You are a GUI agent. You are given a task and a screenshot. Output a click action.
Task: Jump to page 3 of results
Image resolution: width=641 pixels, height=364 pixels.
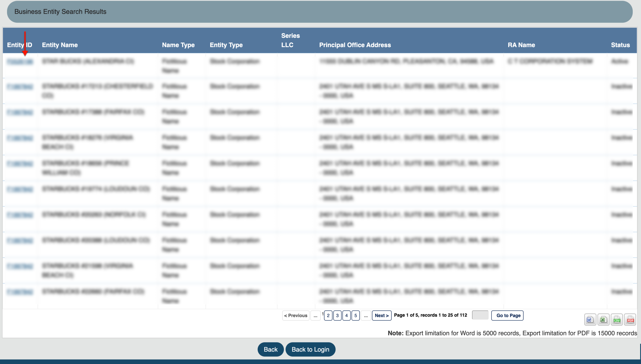337,315
